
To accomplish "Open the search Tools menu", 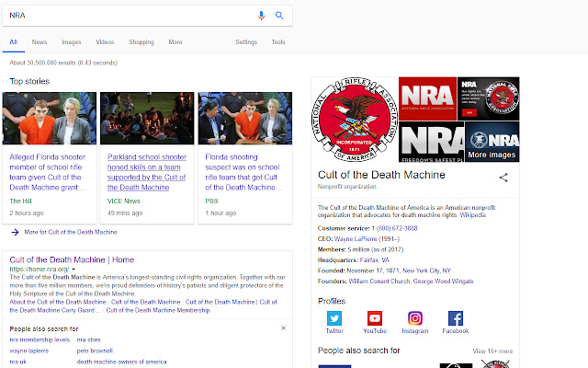I will [278, 42].
